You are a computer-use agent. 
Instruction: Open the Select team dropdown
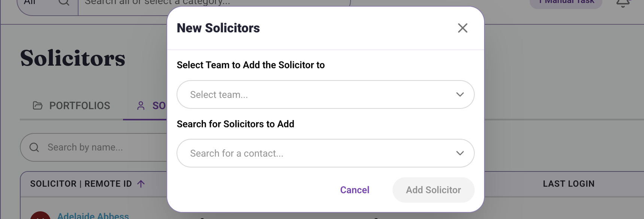pyautogui.click(x=325, y=94)
